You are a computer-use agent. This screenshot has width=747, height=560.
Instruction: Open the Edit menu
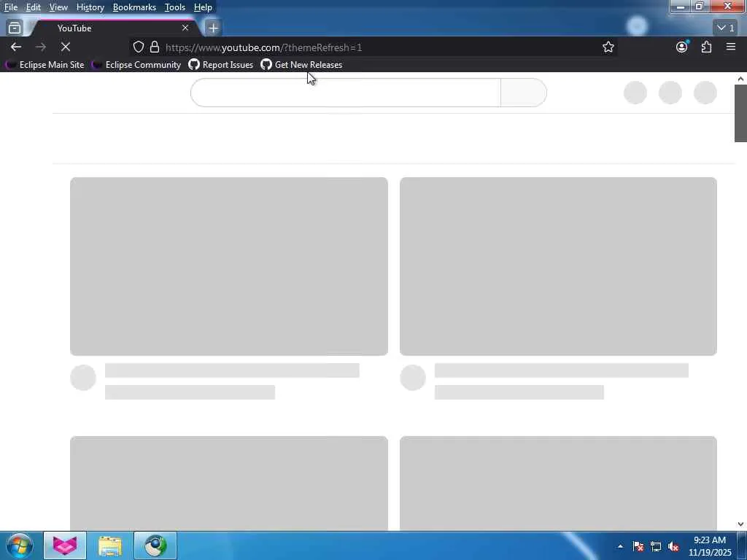(x=33, y=7)
